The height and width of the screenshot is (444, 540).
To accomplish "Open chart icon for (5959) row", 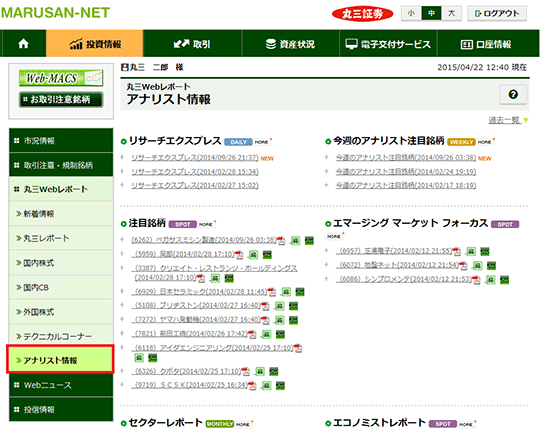I will (x=267, y=255).
